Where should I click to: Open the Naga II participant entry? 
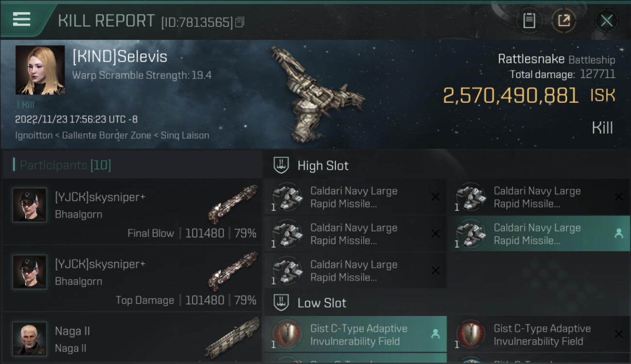pos(132,338)
